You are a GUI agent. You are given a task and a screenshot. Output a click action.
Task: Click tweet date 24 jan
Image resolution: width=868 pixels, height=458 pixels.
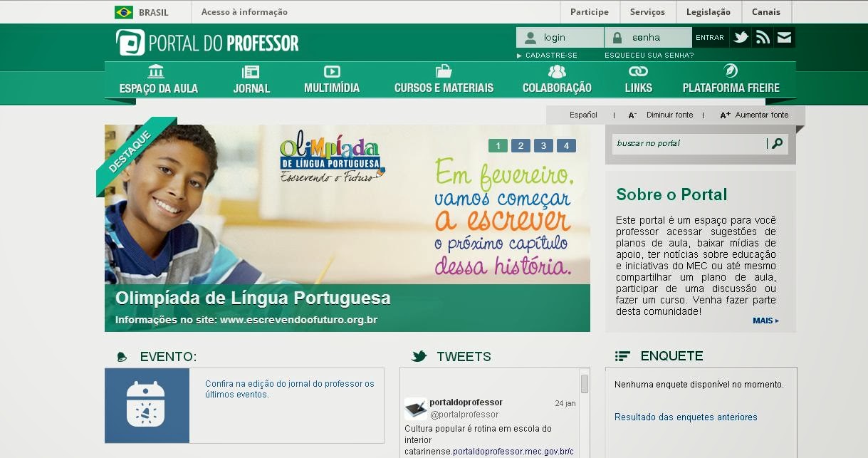tap(565, 403)
